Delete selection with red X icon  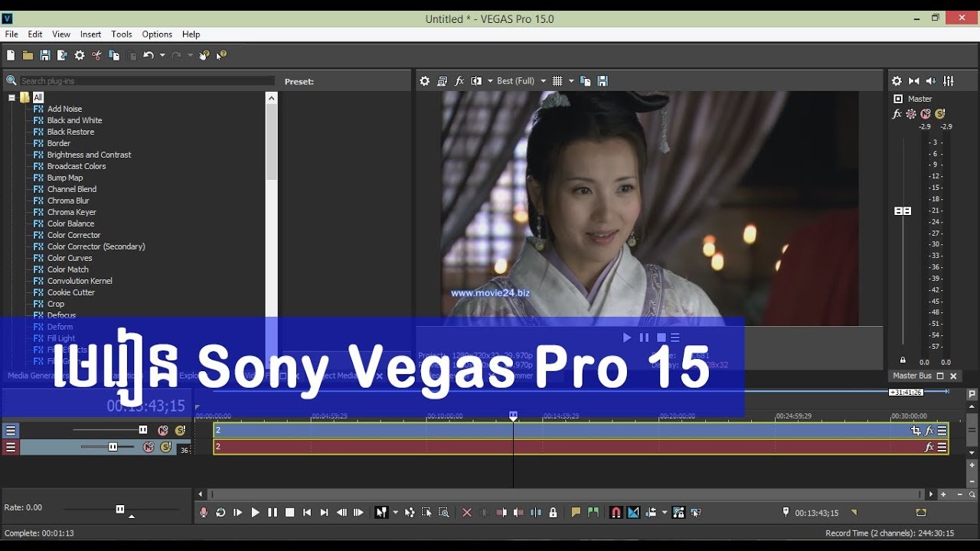tap(467, 513)
